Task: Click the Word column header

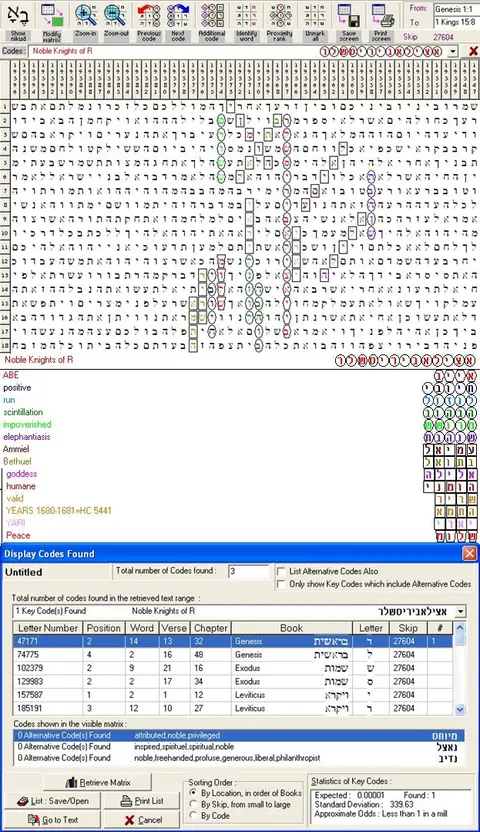Action: (142, 628)
